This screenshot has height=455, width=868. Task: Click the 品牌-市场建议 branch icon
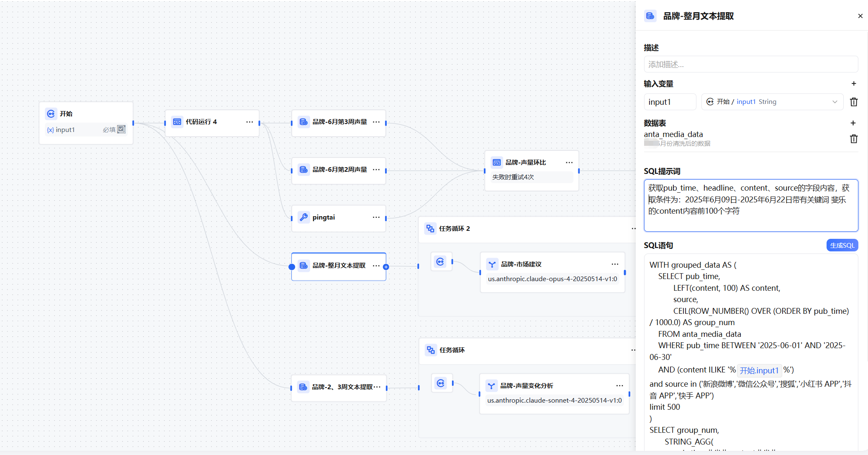pos(492,264)
